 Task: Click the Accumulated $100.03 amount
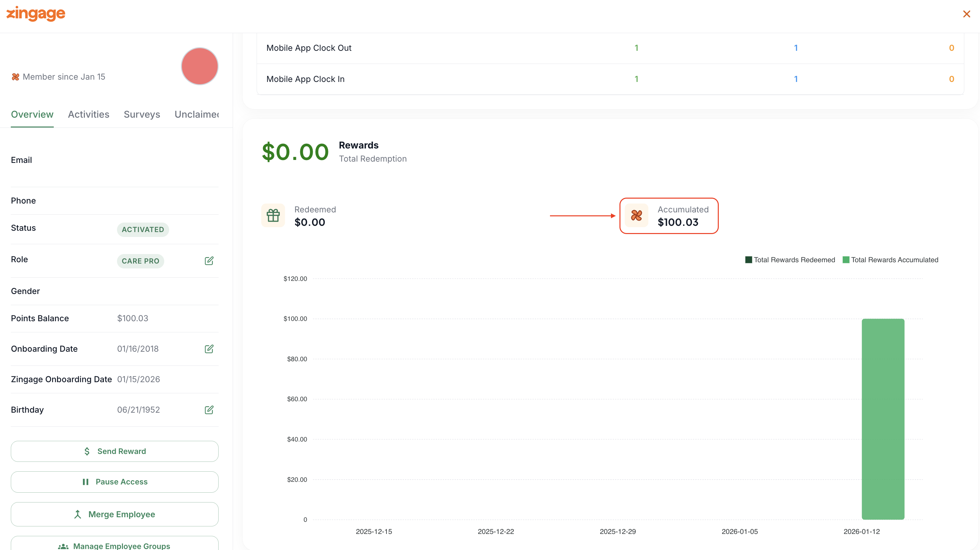678,222
